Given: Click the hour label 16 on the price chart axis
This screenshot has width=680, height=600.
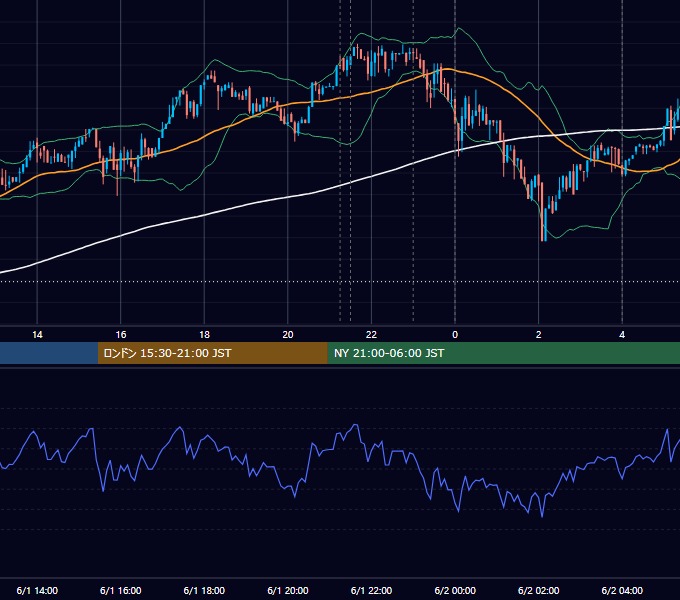Looking at the screenshot, I should 121,335.
